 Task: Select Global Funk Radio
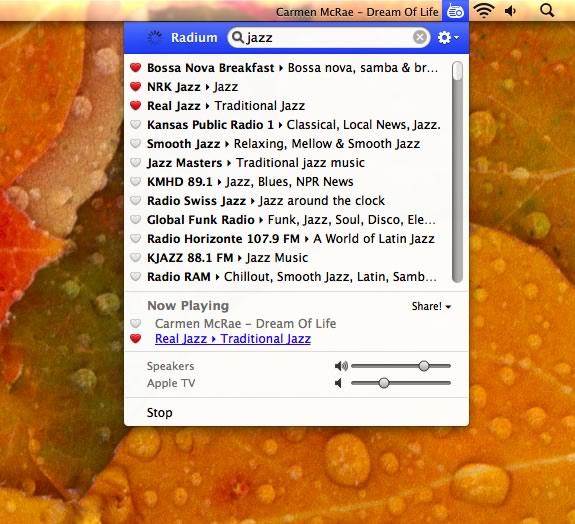pos(291,220)
